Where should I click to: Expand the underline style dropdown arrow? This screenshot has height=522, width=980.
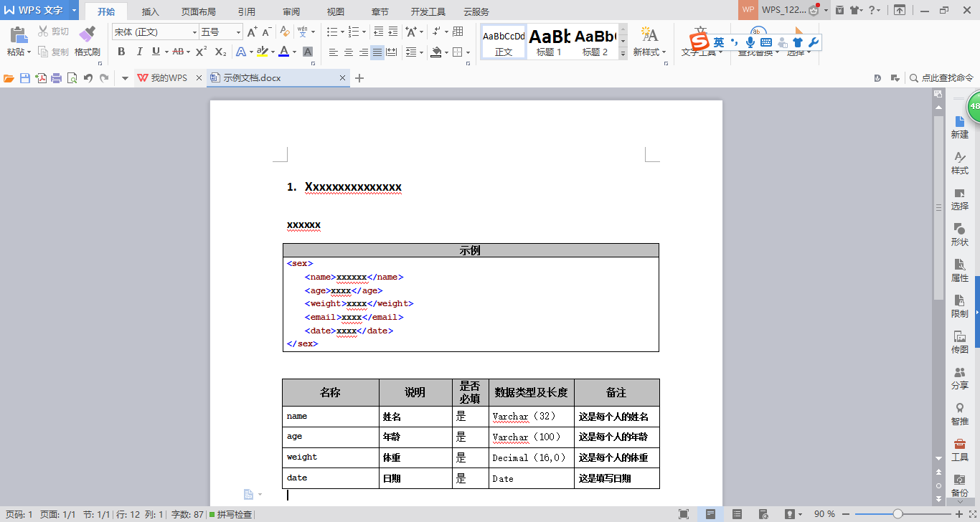click(x=166, y=52)
